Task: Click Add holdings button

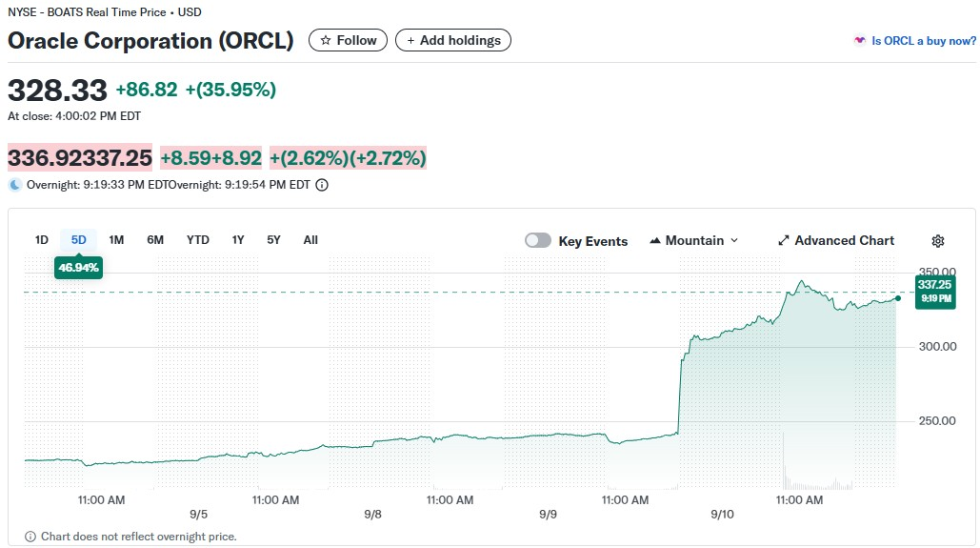Action: pos(453,41)
